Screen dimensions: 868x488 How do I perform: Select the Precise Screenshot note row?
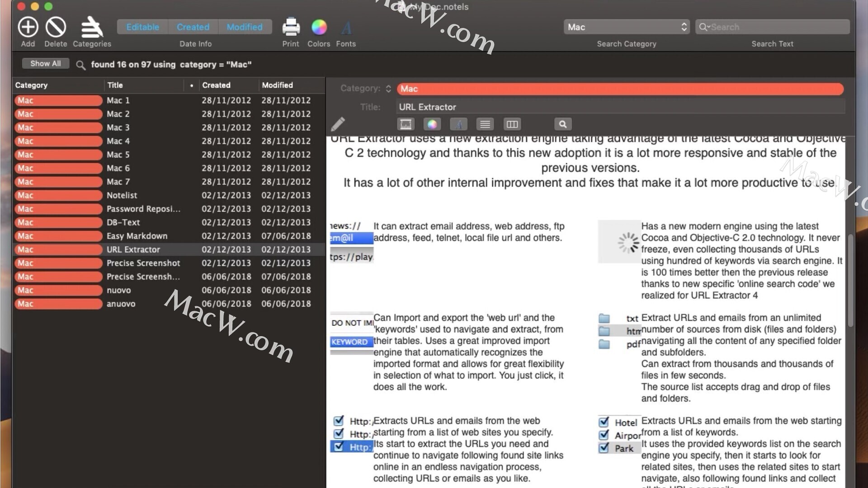[x=169, y=263]
